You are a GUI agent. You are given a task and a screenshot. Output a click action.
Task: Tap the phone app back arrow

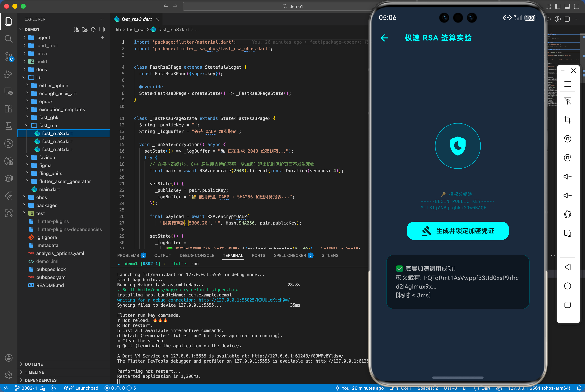tap(384, 38)
